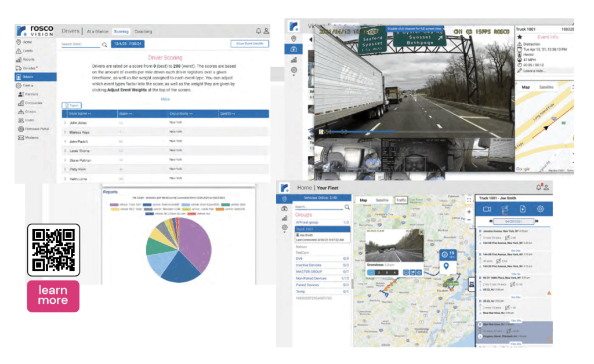Click the Adjust Event Weights button
Screen dimensions: 594x364
[x=249, y=43]
